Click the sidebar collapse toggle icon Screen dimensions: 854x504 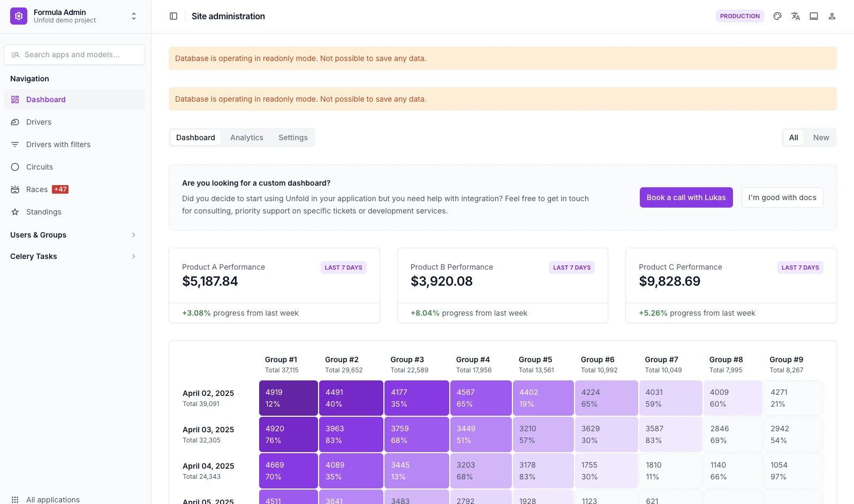173,16
